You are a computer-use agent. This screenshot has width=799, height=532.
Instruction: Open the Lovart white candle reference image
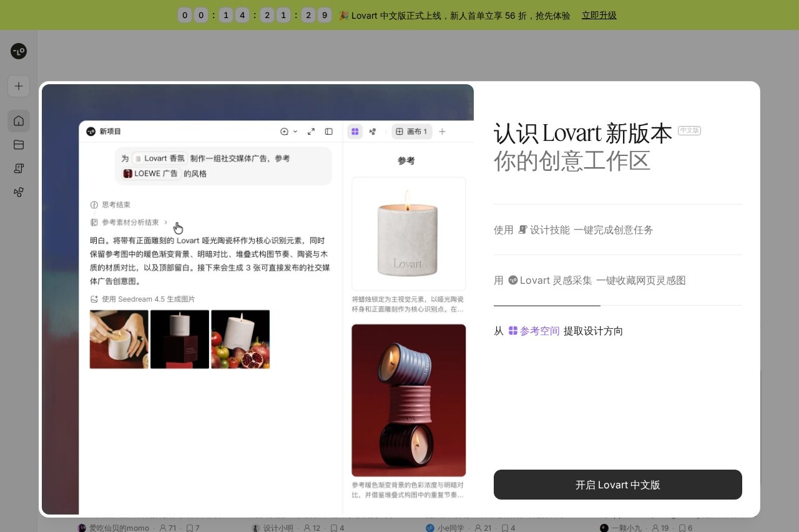408,234
